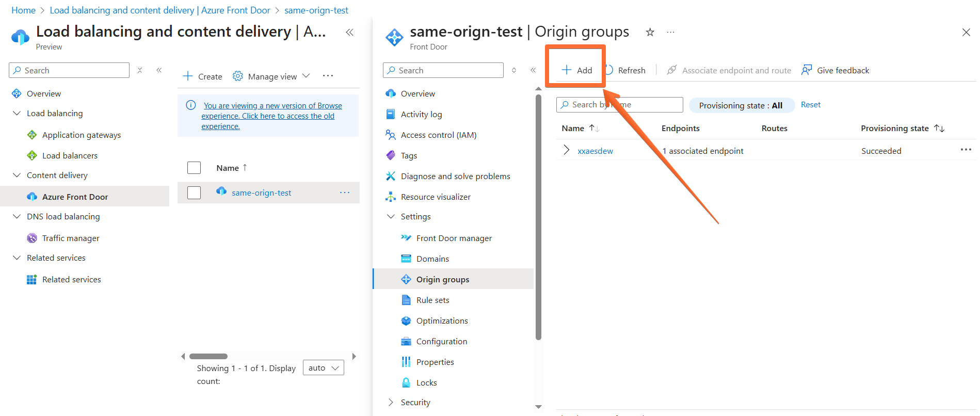980x416 pixels.
Task: Click left blade Search field
Action: tap(69, 70)
